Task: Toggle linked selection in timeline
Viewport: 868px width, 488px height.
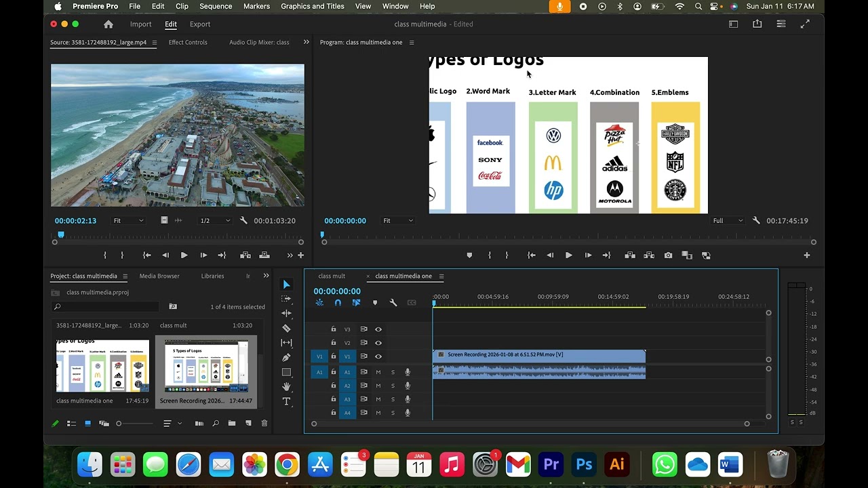Action: coord(356,302)
